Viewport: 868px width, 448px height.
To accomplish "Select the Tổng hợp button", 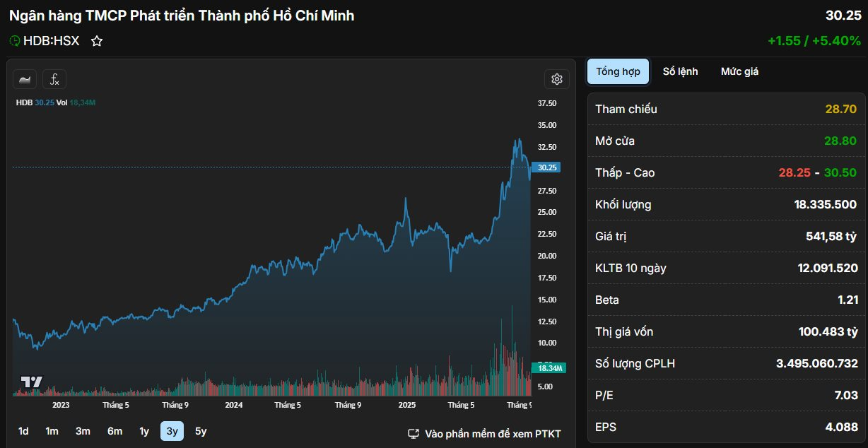I will pos(618,71).
